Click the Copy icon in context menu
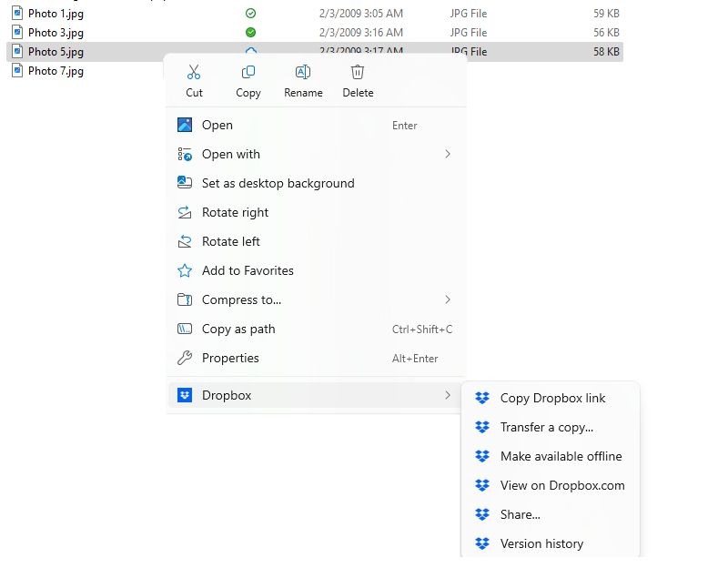The image size is (728, 568). pos(248,72)
